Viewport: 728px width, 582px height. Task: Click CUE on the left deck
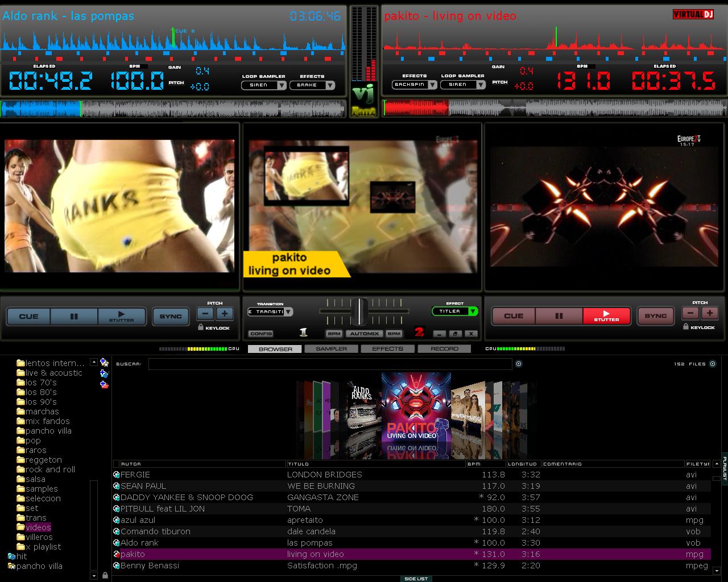point(28,317)
